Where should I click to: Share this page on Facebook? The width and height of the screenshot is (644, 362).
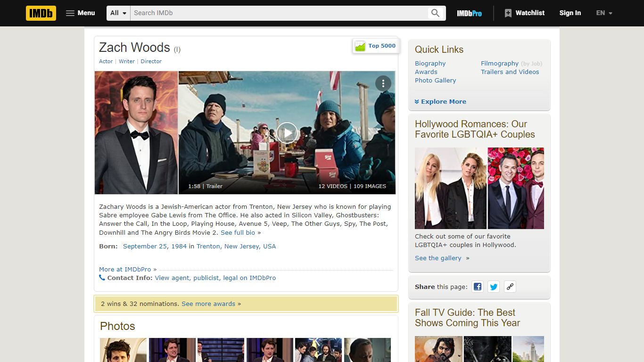coord(478,287)
